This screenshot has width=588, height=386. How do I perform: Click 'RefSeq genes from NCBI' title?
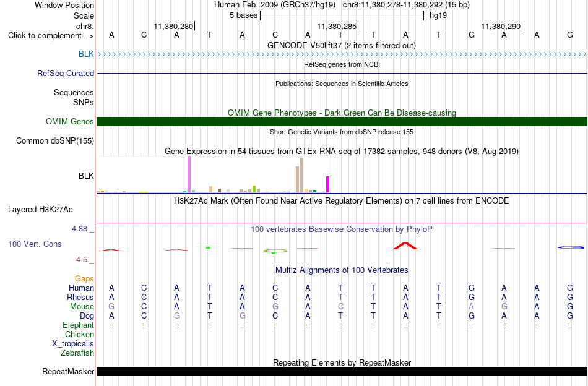coord(342,64)
